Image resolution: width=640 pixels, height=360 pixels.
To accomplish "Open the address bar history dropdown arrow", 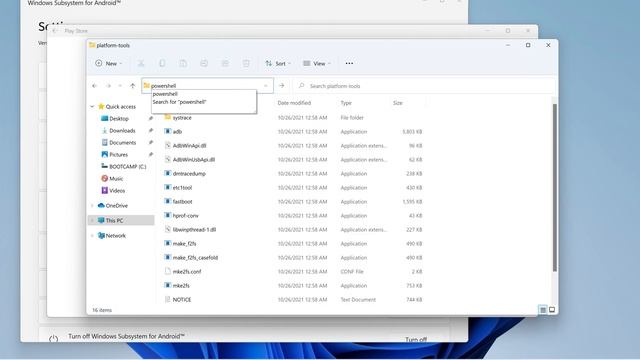I will click(x=266, y=86).
